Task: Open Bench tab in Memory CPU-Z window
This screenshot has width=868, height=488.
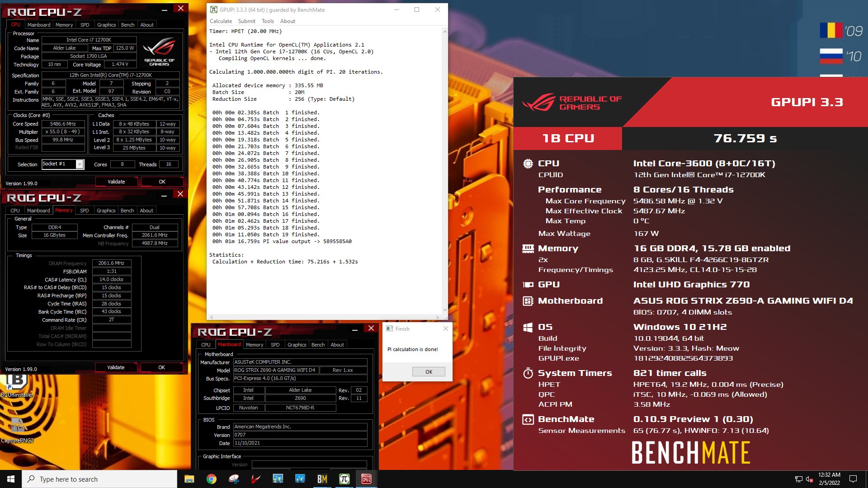Action: tap(127, 211)
